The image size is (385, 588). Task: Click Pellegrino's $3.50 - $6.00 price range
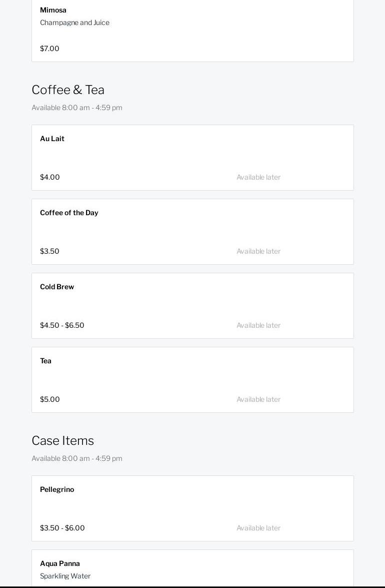point(62,528)
